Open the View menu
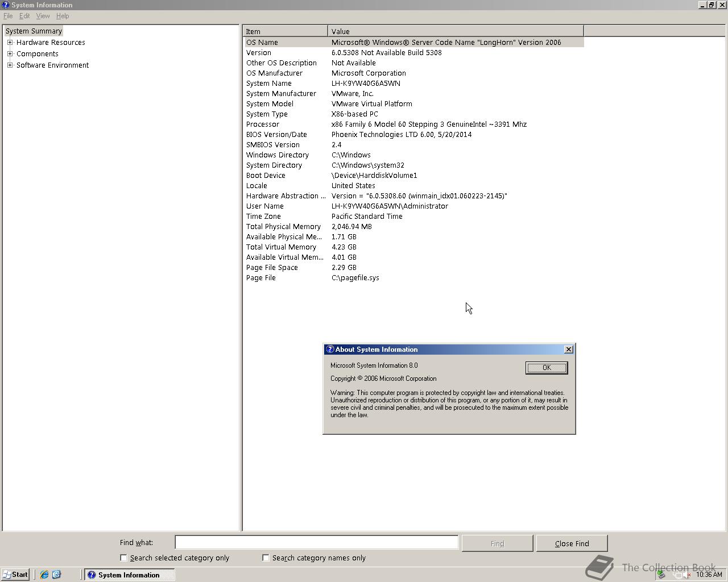728x582 pixels. (x=43, y=16)
